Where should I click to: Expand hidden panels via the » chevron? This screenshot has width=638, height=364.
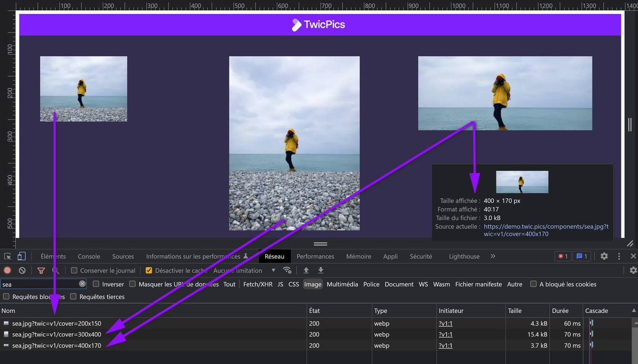[492, 256]
